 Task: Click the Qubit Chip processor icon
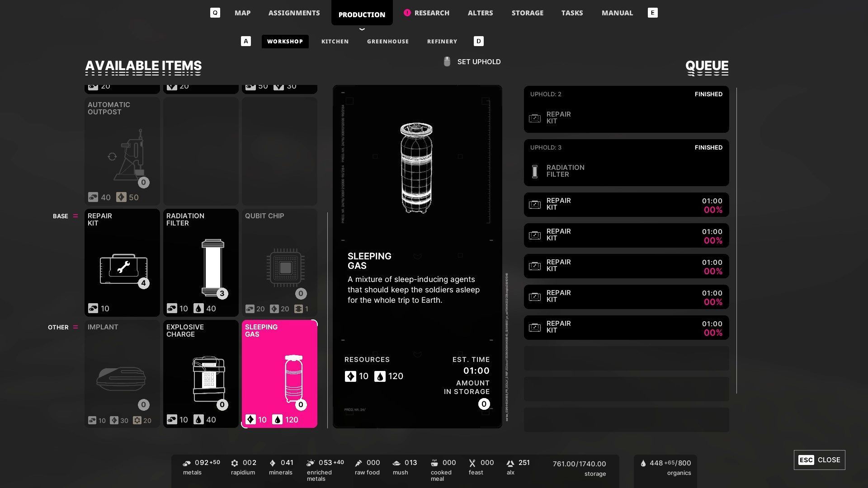tap(285, 267)
